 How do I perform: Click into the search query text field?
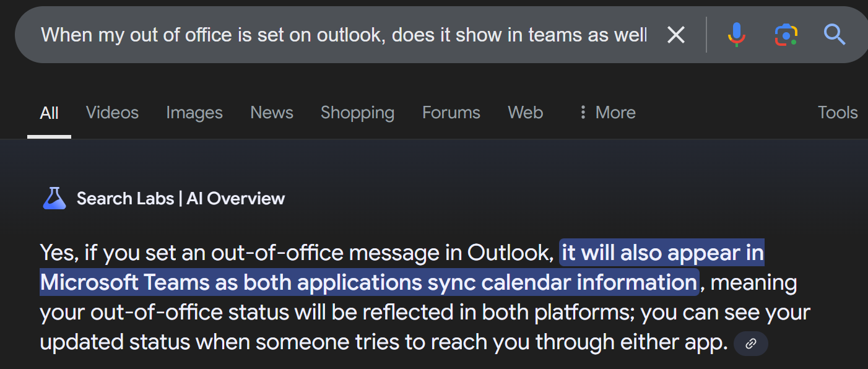(x=344, y=35)
